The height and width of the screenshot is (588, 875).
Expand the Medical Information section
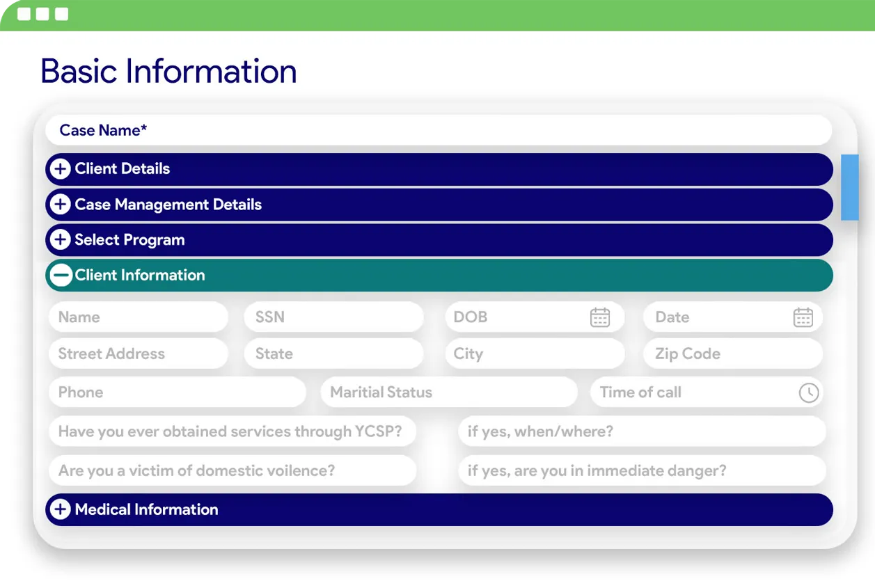[x=61, y=509]
